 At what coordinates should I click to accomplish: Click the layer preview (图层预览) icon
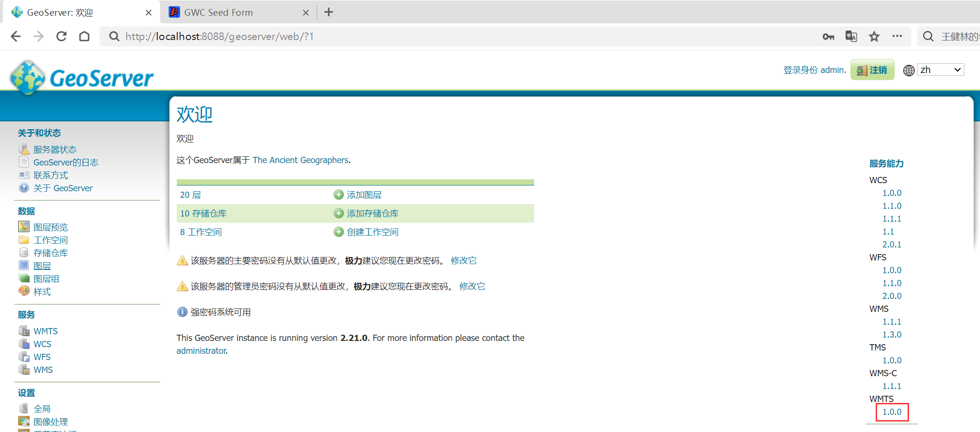pyautogui.click(x=24, y=226)
